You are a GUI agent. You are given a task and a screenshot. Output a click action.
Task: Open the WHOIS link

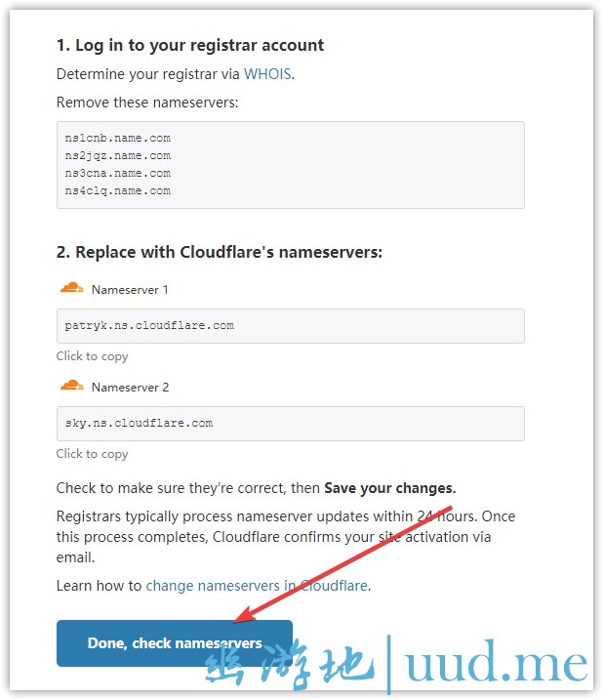(x=267, y=73)
